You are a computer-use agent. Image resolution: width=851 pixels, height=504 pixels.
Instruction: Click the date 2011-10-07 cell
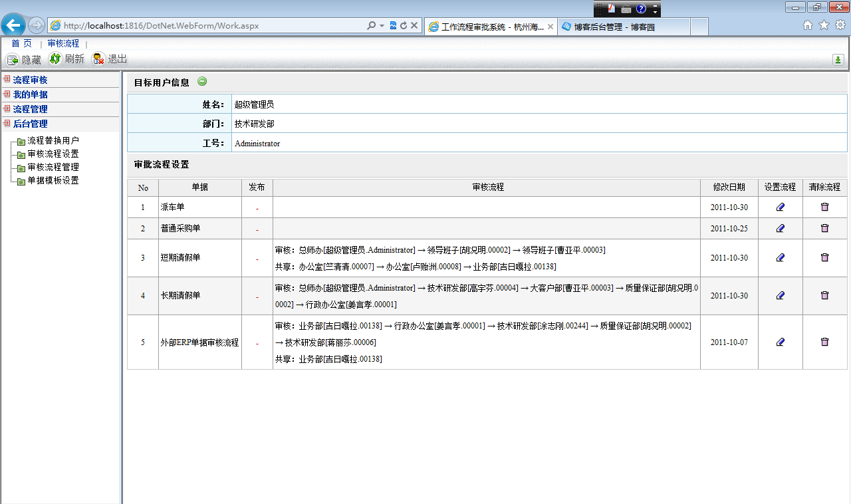coord(729,342)
